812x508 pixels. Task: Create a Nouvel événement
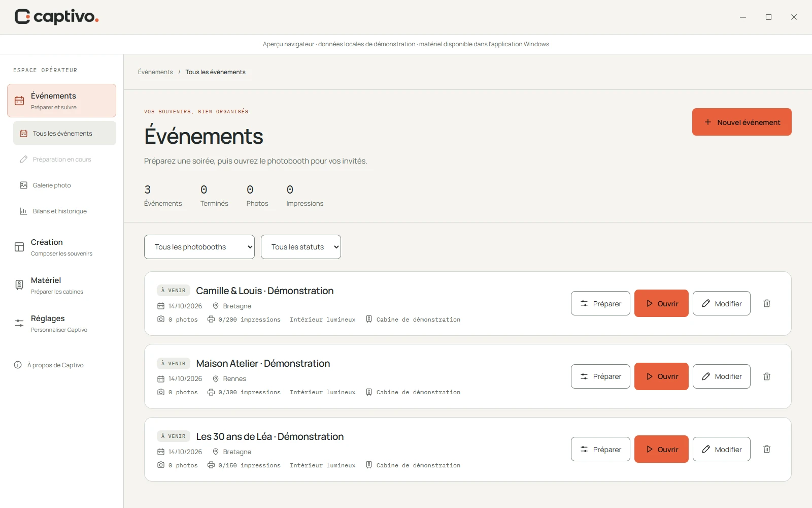tap(742, 122)
